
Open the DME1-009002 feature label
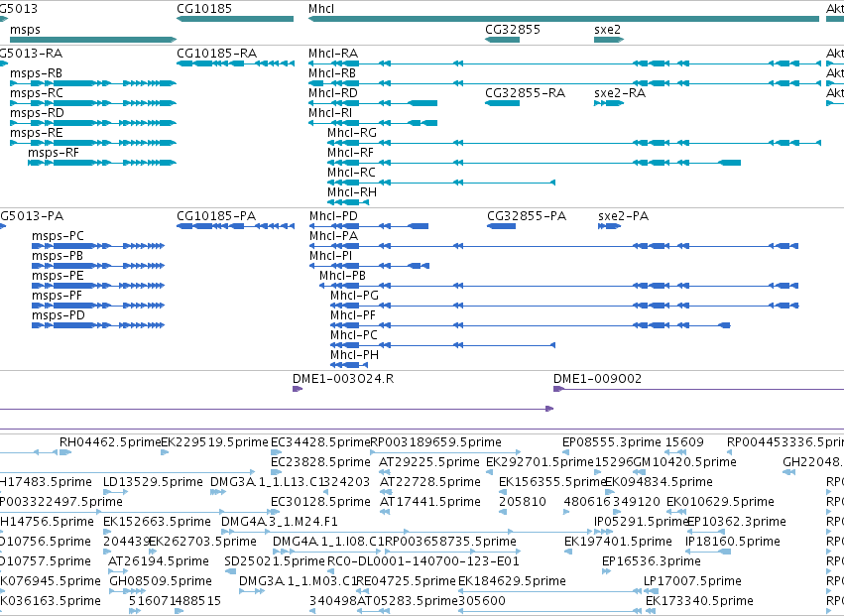coord(597,379)
